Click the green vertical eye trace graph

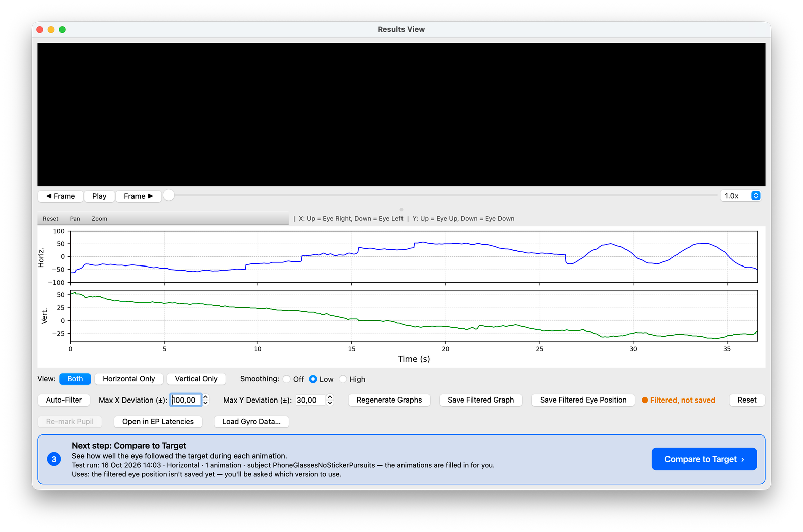click(x=414, y=316)
